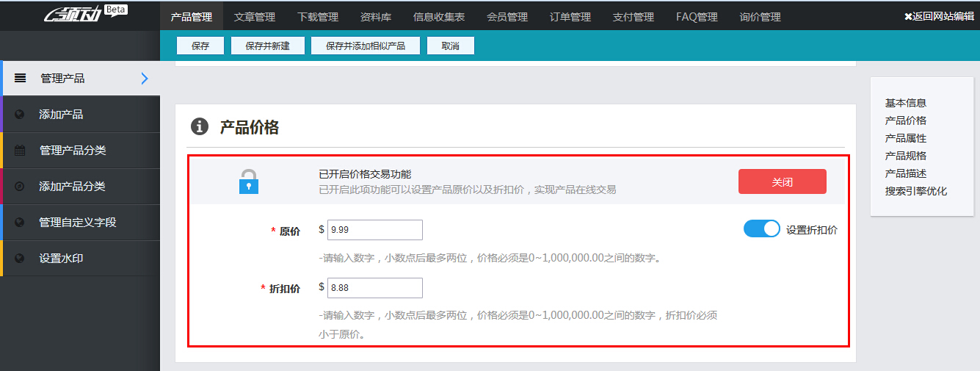
Task: Click the compass icon beside 添加产品分类
Action: (x=20, y=187)
